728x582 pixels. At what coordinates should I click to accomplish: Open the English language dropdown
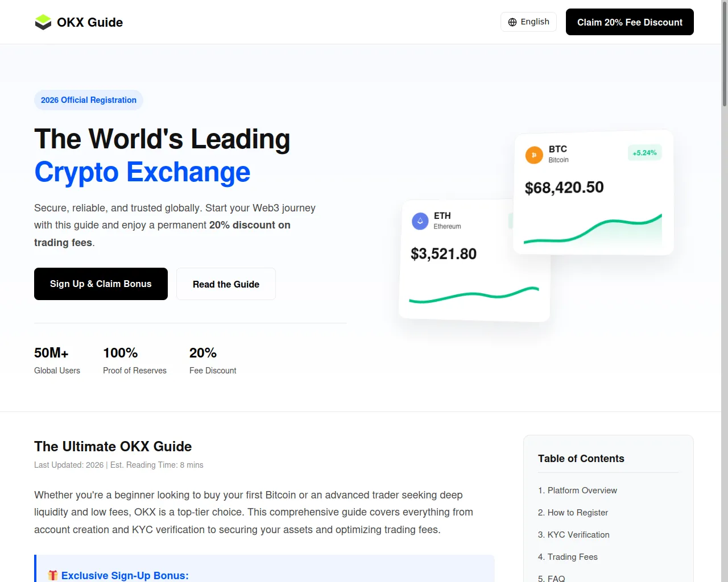click(528, 22)
